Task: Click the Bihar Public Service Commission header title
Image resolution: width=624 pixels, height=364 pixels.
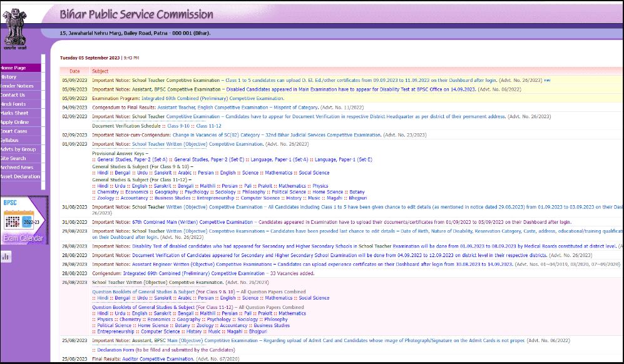Action: pos(136,14)
